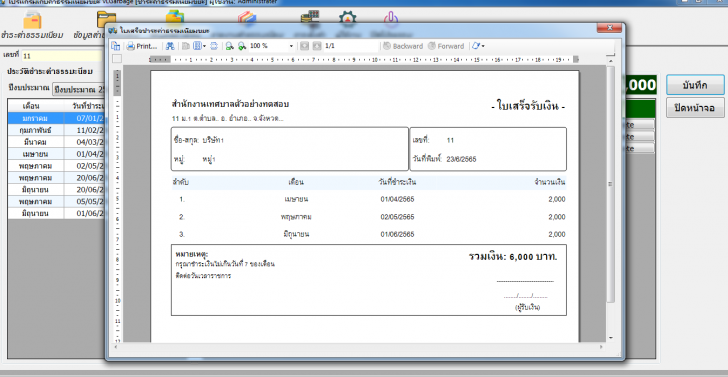Click the รวมเงิน: 6,000 บาท. total text
This screenshot has height=377, width=728.
[x=513, y=257]
